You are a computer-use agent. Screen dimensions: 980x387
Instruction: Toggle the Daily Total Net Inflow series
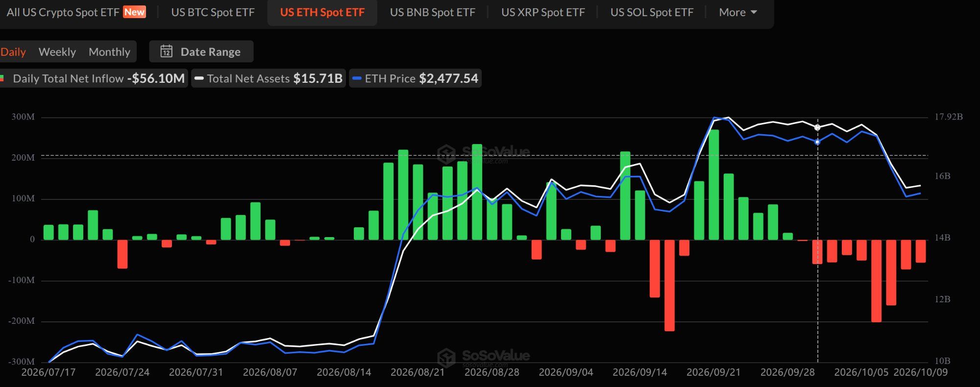[93, 78]
